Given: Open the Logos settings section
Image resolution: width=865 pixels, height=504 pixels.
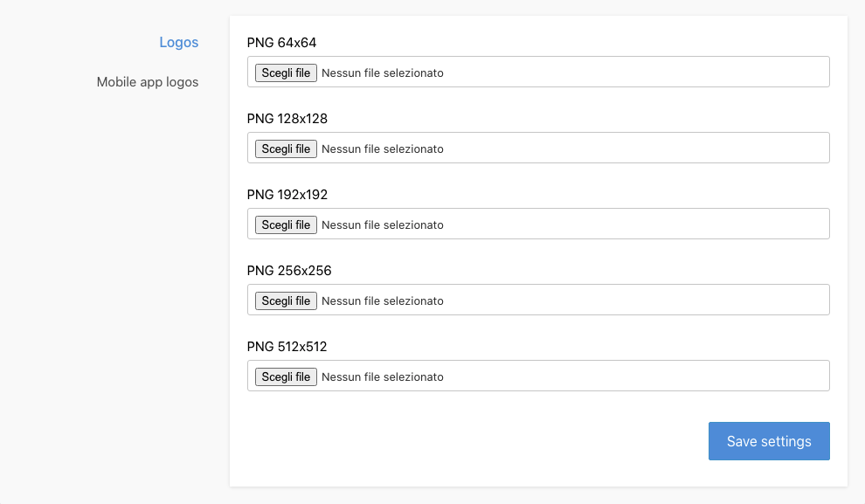Looking at the screenshot, I should (178, 42).
